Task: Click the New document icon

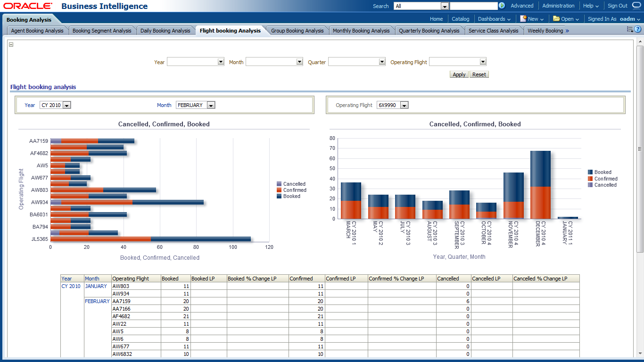Action: coord(523,19)
